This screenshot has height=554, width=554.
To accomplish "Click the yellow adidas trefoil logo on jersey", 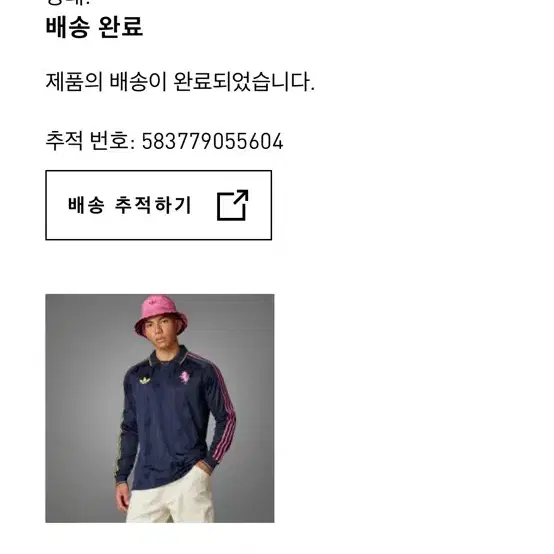I will point(145,380).
